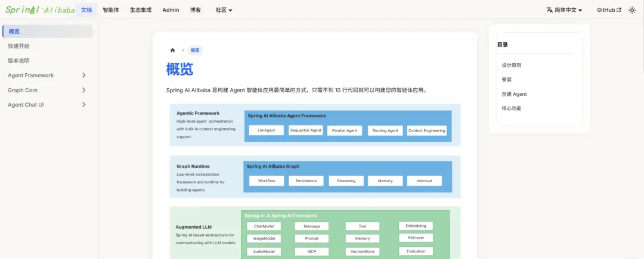Click the Agentic Framework heading text
The width and height of the screenshot is (644, 259).
[x=198, y=113]
